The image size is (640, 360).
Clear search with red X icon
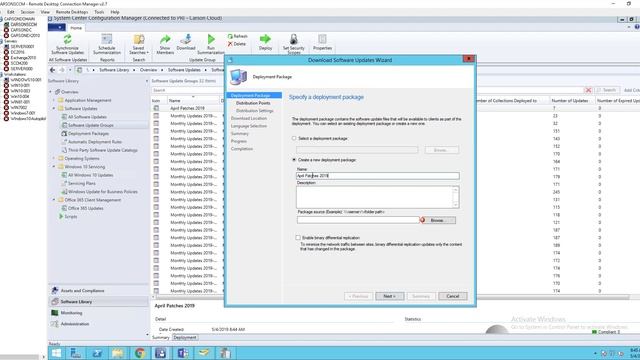(x=588, y=90)
